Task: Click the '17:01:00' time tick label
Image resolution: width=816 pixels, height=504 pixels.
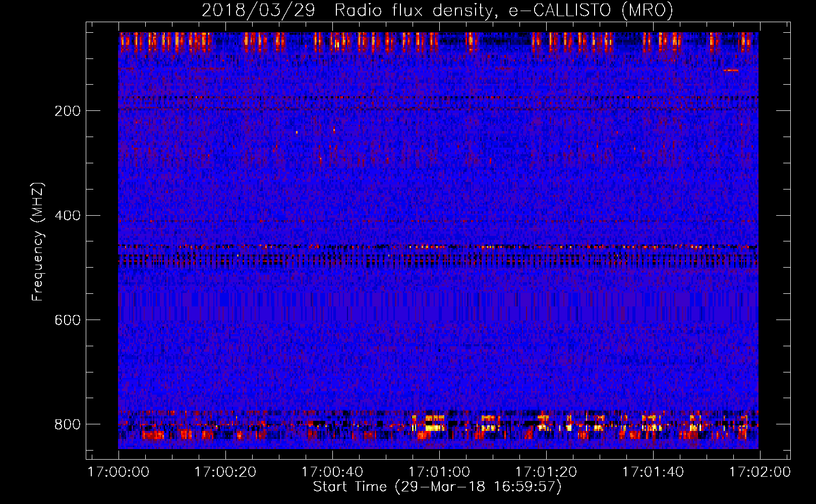Action: coord(439,472)
